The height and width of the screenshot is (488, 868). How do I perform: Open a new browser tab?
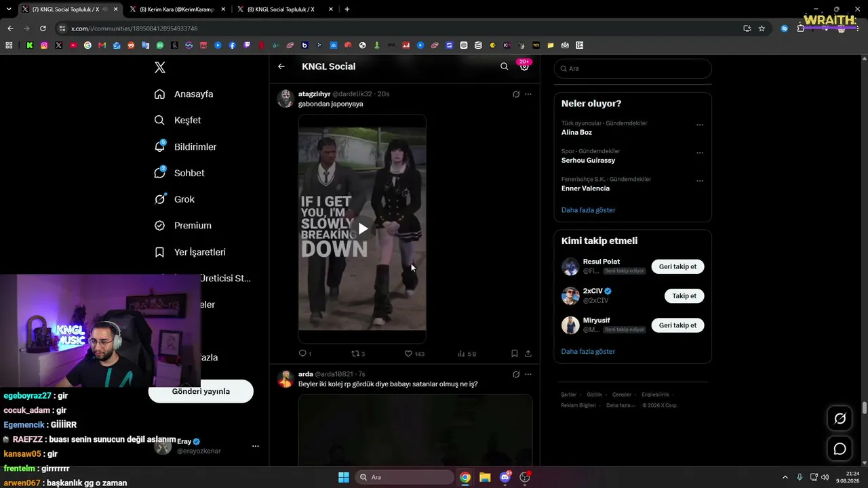click(x=347, y=9)
